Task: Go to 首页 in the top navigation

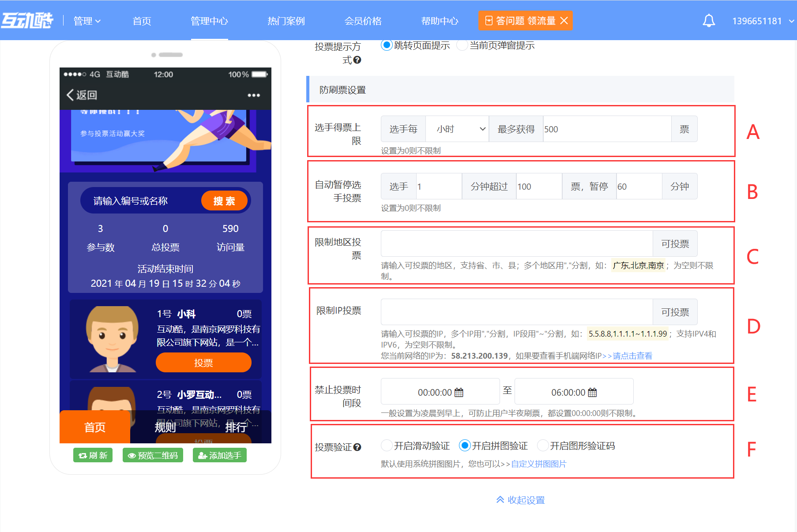Action: [x=142, y=21]
